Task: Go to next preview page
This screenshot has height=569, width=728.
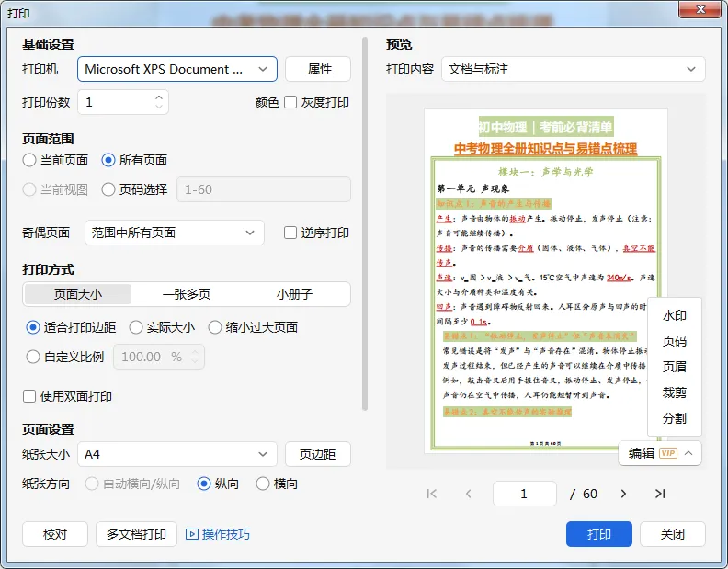Action: point(623,494)
